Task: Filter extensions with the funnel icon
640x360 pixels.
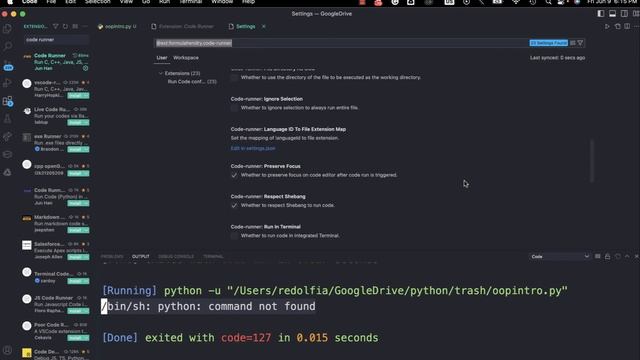Action: pyautogui.click(x=56, y=27)
